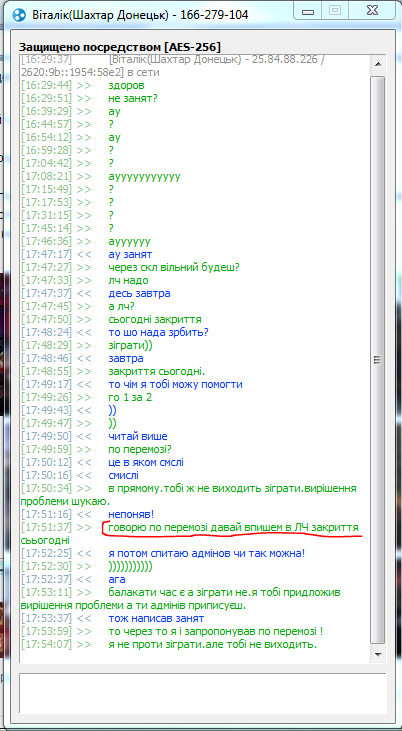
Task: Click the window title 'Віталік(Шахтар Донецьк) - 166-279-104'
Action: (140, 15)
